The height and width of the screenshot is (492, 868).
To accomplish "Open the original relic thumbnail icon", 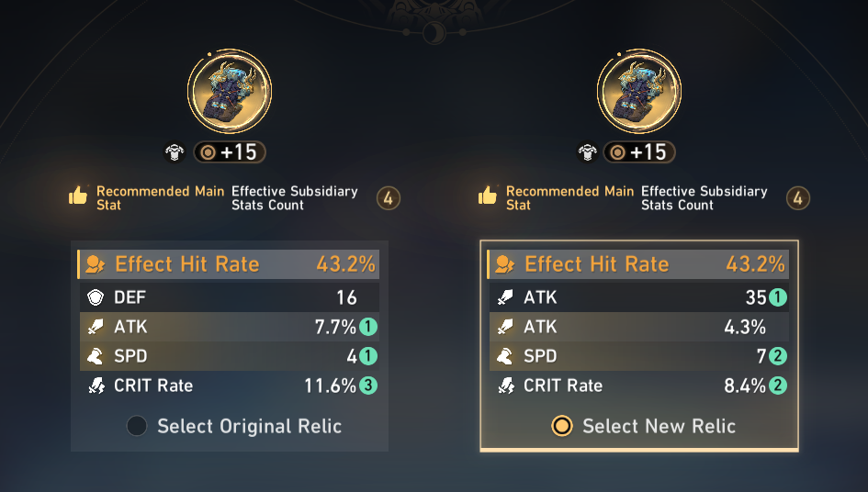I will 230,91.
